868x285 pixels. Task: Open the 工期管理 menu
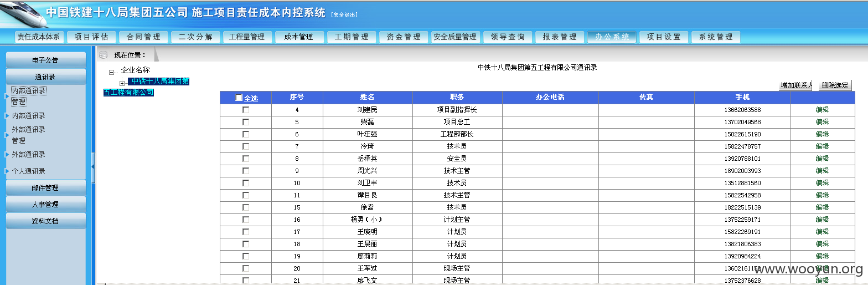352,37
